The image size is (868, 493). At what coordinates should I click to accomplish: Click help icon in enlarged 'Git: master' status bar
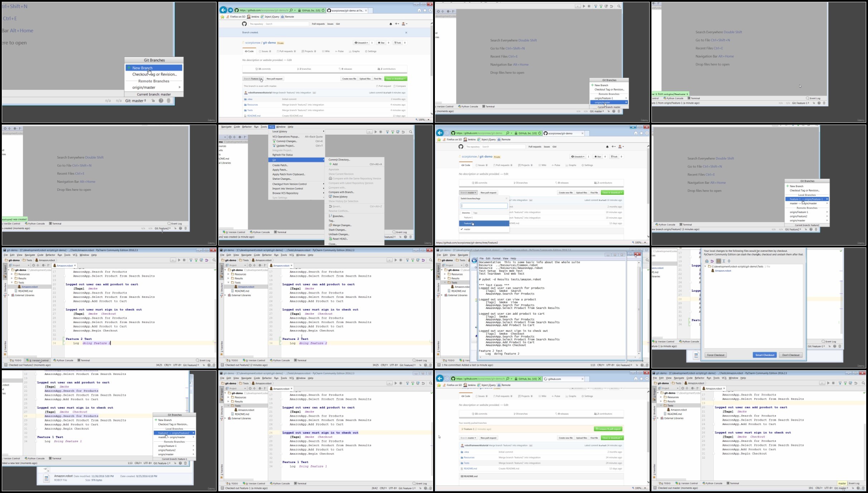161,101
